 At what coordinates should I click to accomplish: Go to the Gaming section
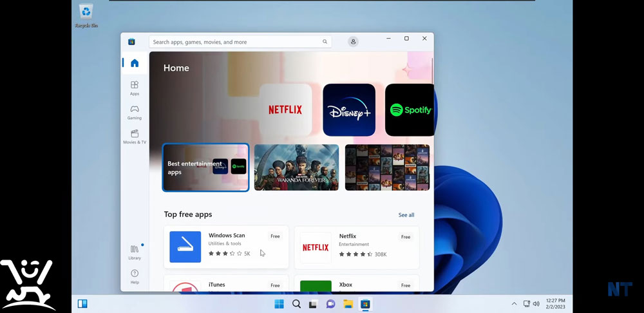coord(135,112)
